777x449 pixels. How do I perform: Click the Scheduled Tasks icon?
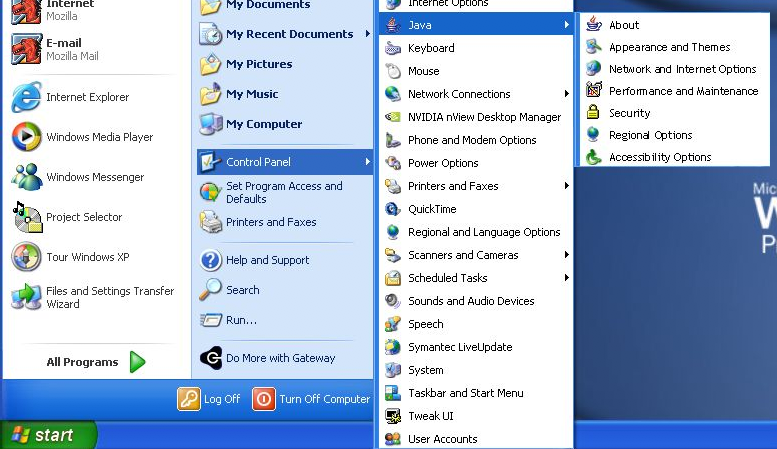pos(393,278)
